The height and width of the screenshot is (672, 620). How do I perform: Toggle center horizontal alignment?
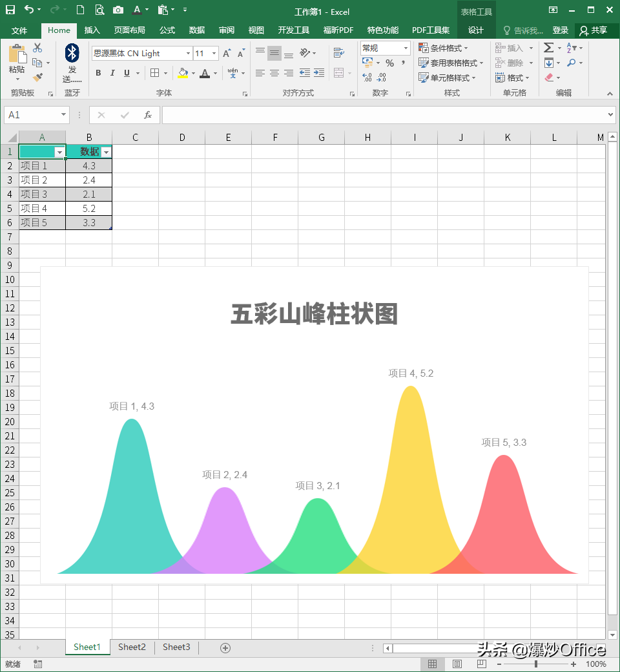[x=274, y=73]
